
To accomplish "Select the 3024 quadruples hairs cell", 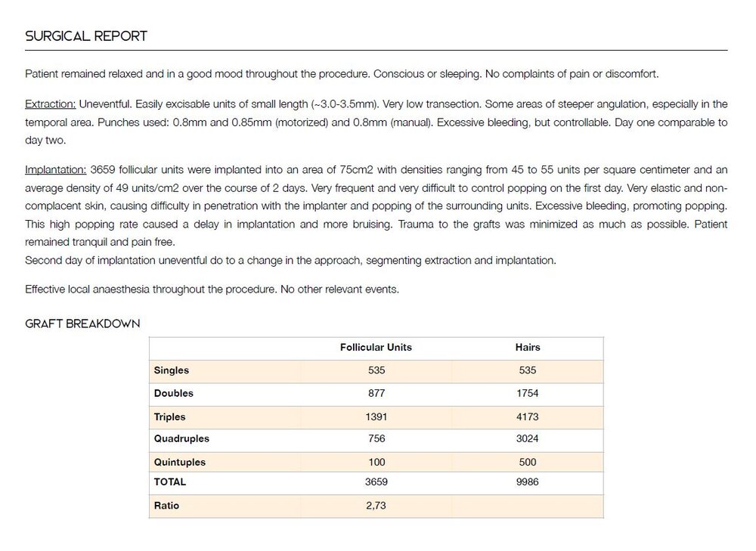I will (x=528, y=438).
